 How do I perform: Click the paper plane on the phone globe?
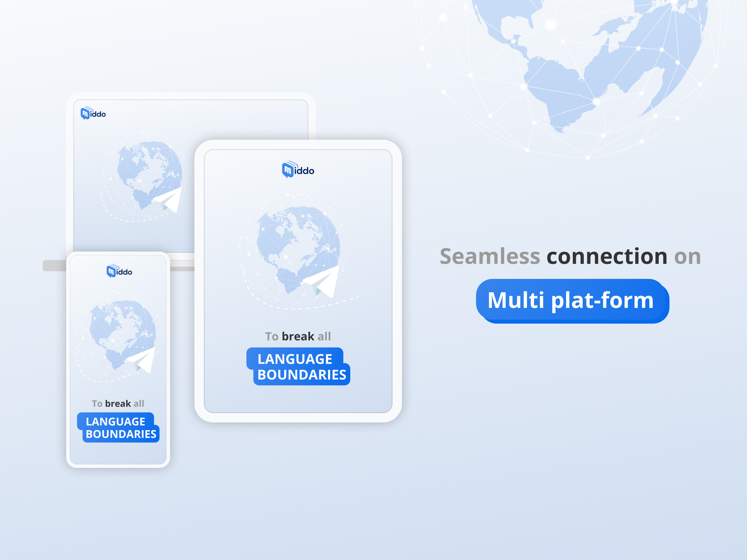(141, 360)
